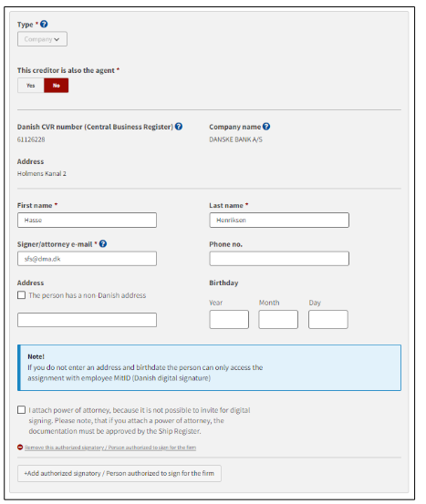426x504 pixels.
Task: Click the red remove signatory minus icon
Action: point(20,447)
